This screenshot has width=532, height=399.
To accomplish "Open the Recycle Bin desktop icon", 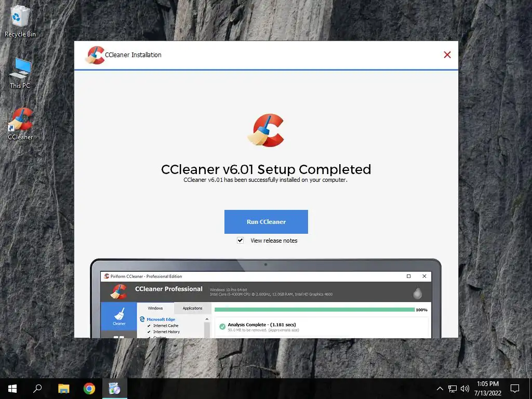I will [x=20, y=21].
